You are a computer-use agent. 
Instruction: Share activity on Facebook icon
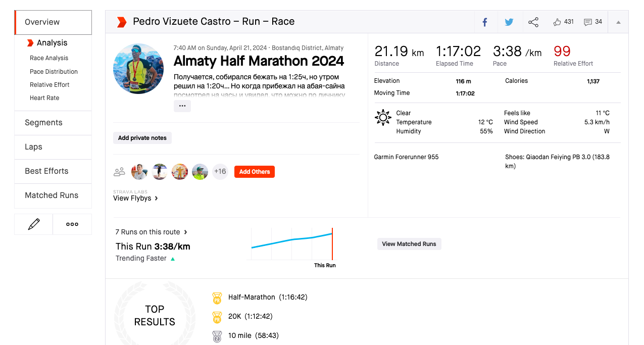point(485,22)
